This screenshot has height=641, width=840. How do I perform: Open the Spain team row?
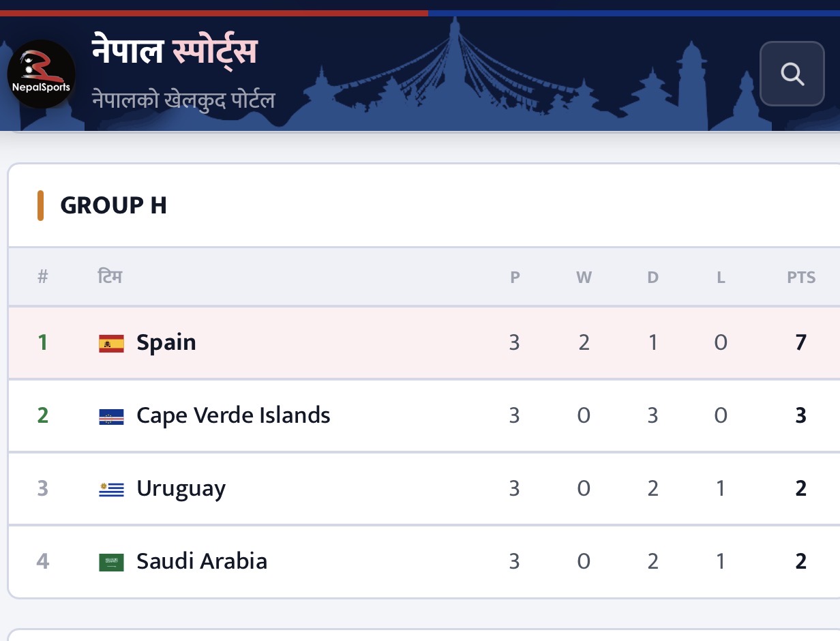tap(424, 342)
